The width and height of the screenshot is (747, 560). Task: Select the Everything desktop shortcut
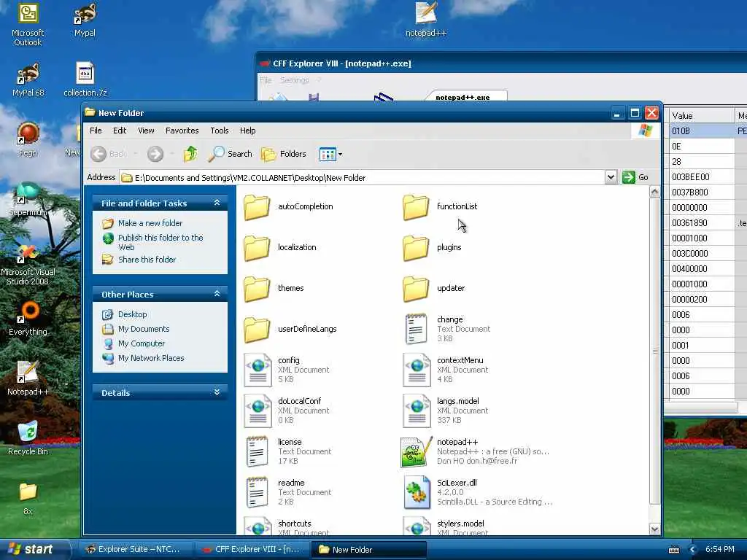coord(28,319)
